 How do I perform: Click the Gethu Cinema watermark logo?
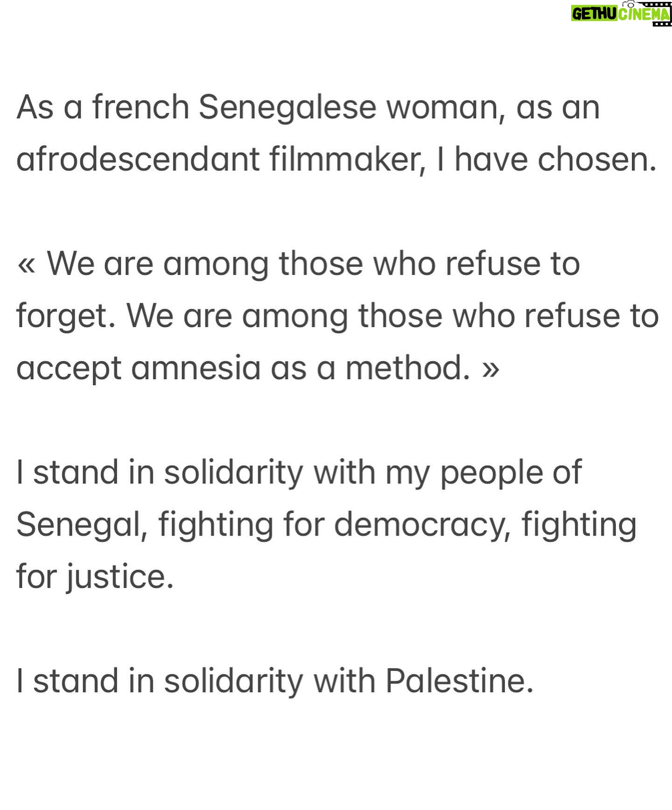(x=621, y=13)
